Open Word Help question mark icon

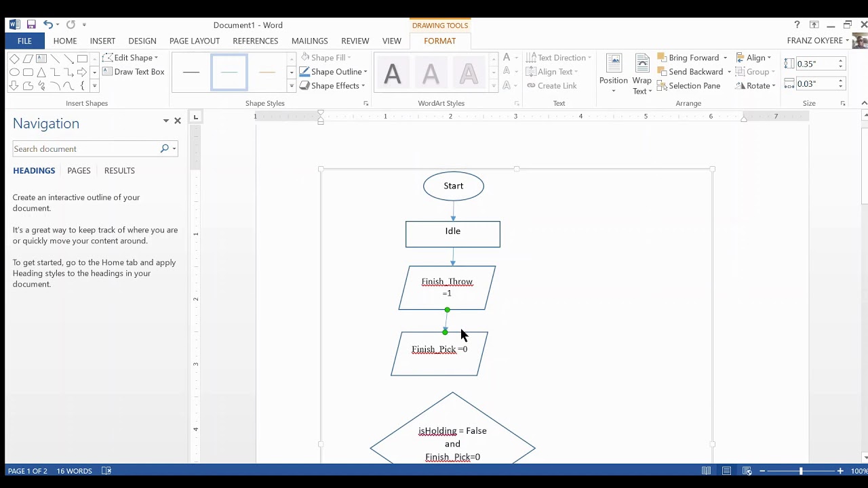click(797, 24)
